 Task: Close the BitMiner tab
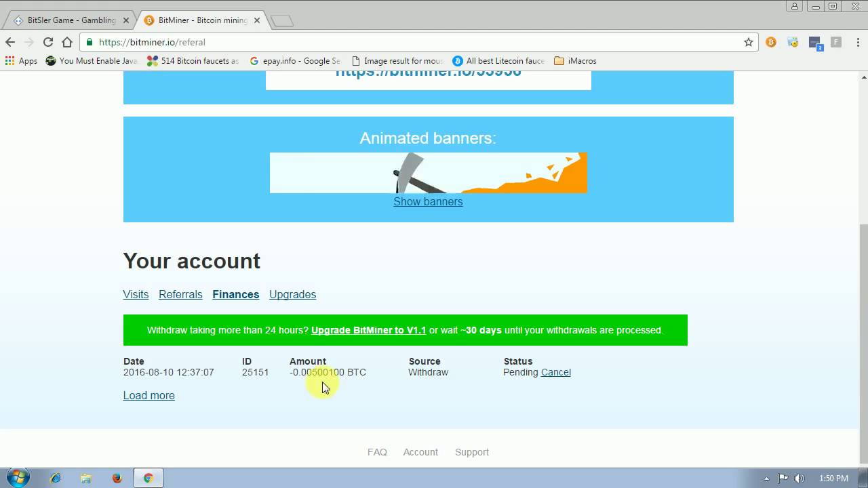pyautogui.click(x=257, y=20)
